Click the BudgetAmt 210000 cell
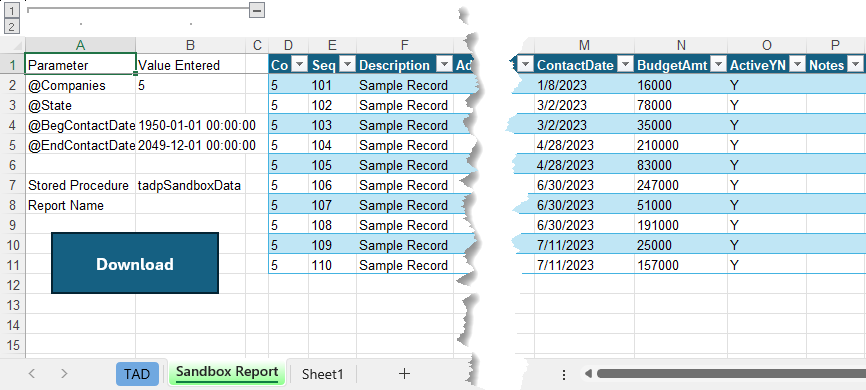This screenshot has width=866, height=390. point(681,145)
